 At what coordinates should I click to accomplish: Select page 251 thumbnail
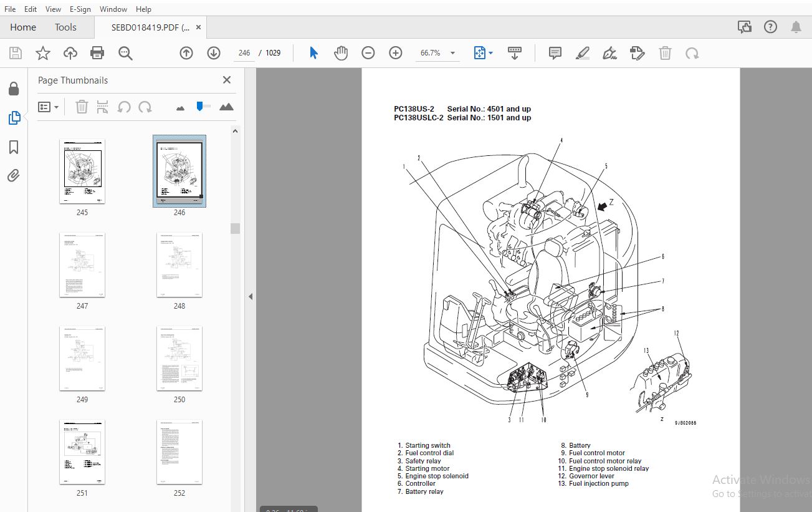(x=82, y=452)
